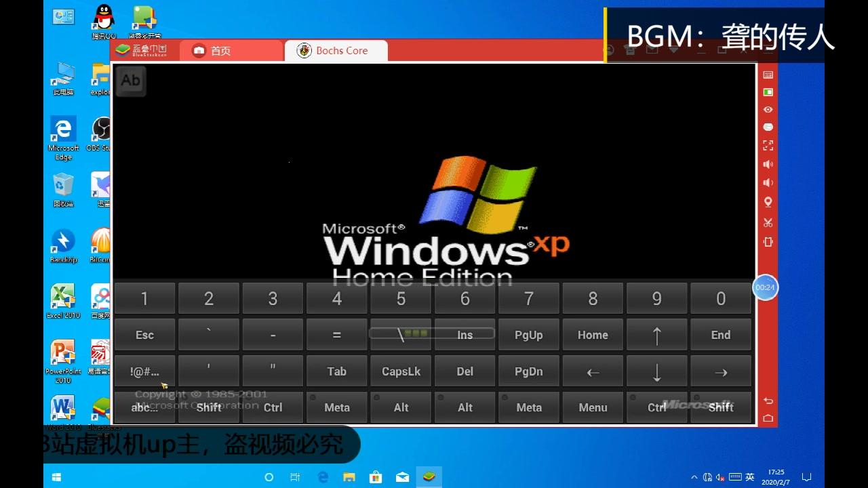Tap the End key
This screenshot has width=868, height=488.
pos(721,335)
